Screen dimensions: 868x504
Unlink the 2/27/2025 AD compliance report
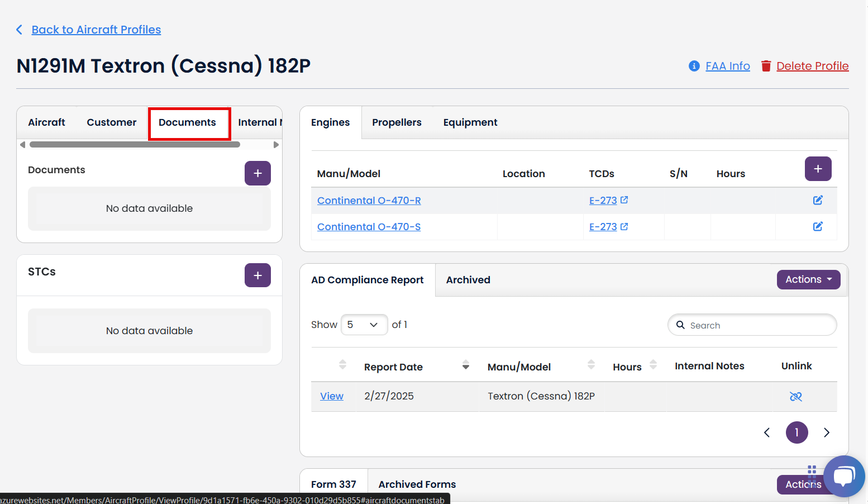(x=796, y=397)
